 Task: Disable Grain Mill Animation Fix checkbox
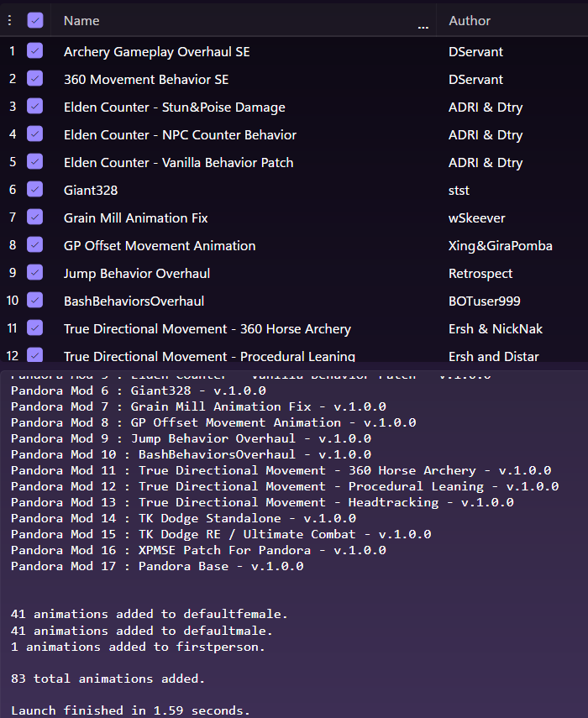pyautogui.click(x=35, y=217)
